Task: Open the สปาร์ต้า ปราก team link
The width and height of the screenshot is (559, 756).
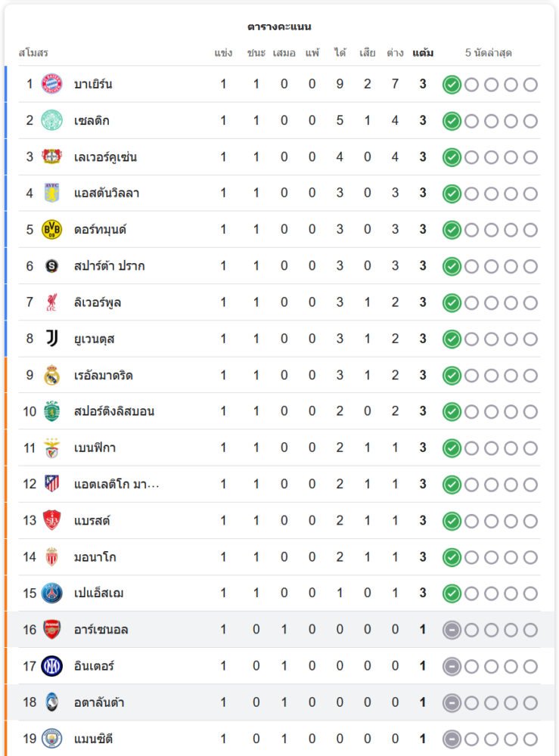Action: 110,266
